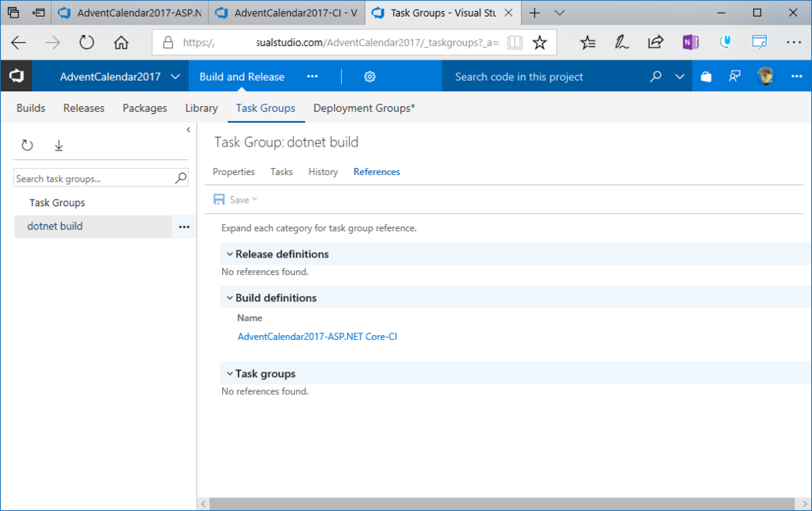Open Save dropdown arrow
Viewport: 812px width, 511px height.
coord(255,200)
